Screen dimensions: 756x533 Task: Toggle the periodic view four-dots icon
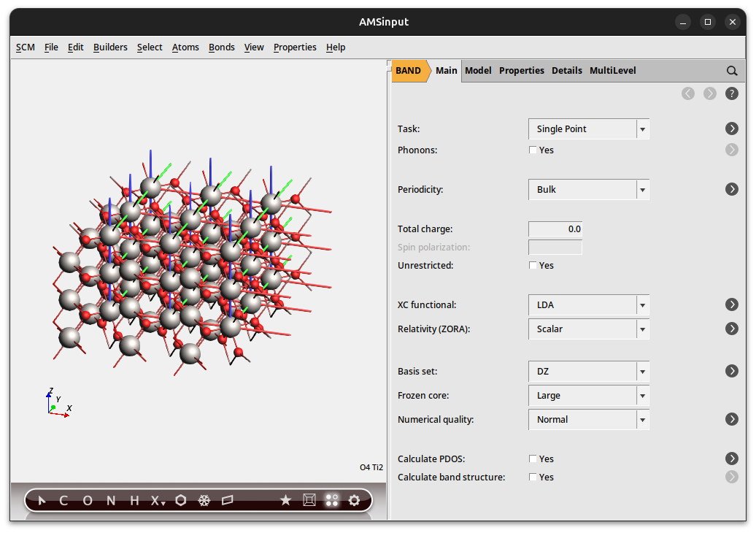[x=332, y=500]
